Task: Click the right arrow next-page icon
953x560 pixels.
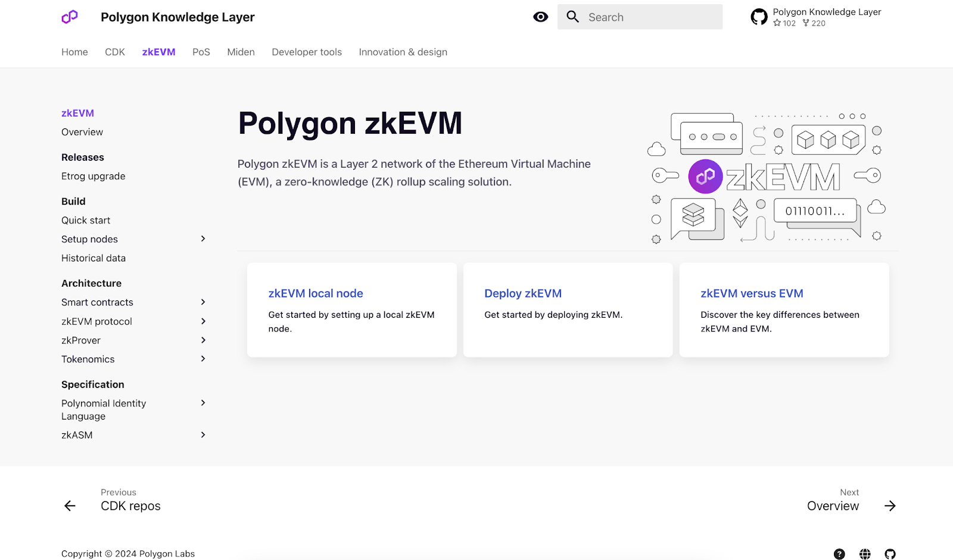Action: tap(890, 506)
